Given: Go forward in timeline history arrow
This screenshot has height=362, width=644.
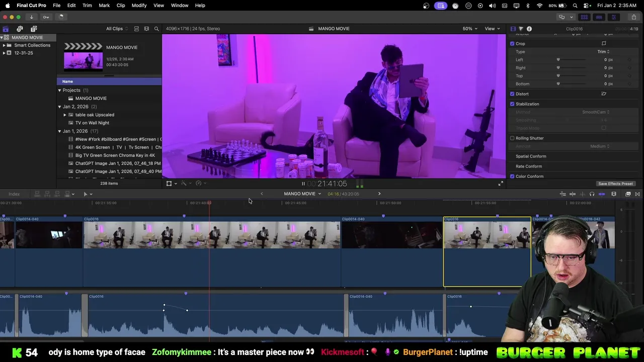Looking at the screenshot, I should (x=379, y=194).
